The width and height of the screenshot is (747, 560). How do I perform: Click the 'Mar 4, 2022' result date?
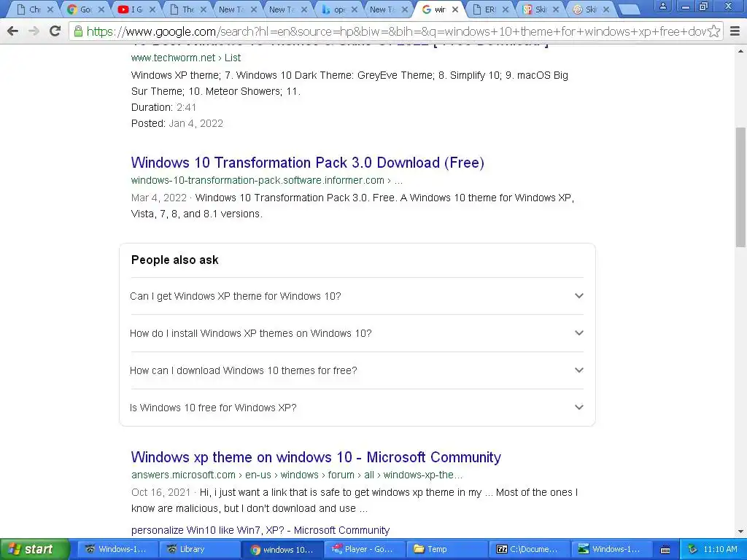158,198
